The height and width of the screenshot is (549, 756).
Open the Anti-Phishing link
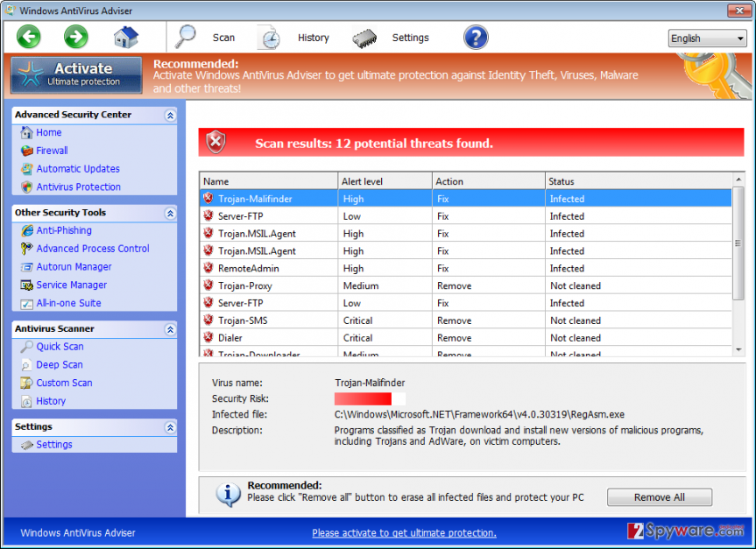(x=64, y=230)
